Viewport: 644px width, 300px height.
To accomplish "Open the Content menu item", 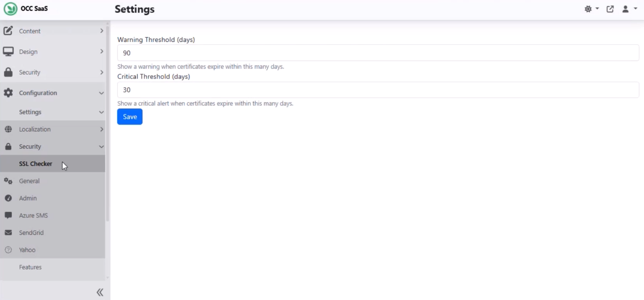I will (x=53, y=31).
